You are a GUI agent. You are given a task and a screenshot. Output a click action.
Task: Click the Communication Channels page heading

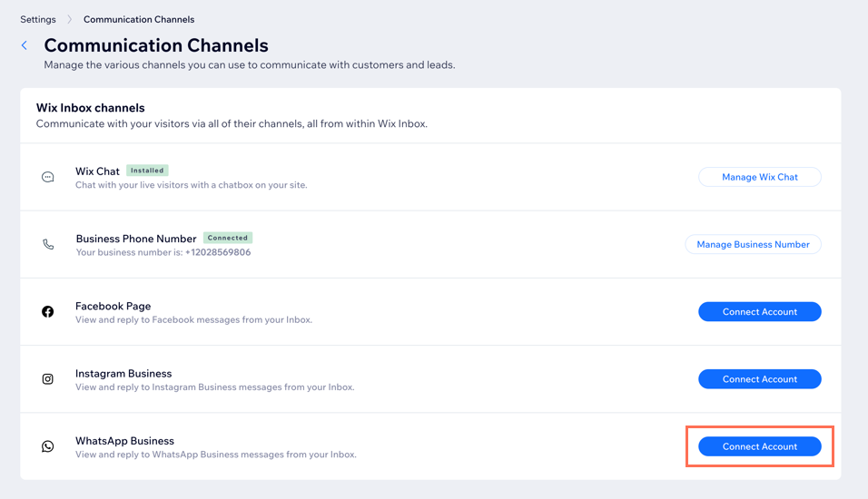pyautogui.click(x=156, y=45)
